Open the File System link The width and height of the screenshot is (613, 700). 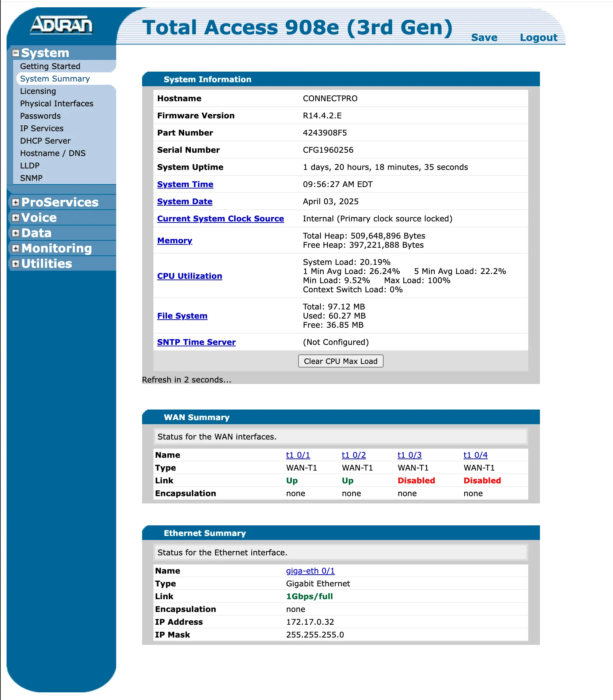coord(182,316)
